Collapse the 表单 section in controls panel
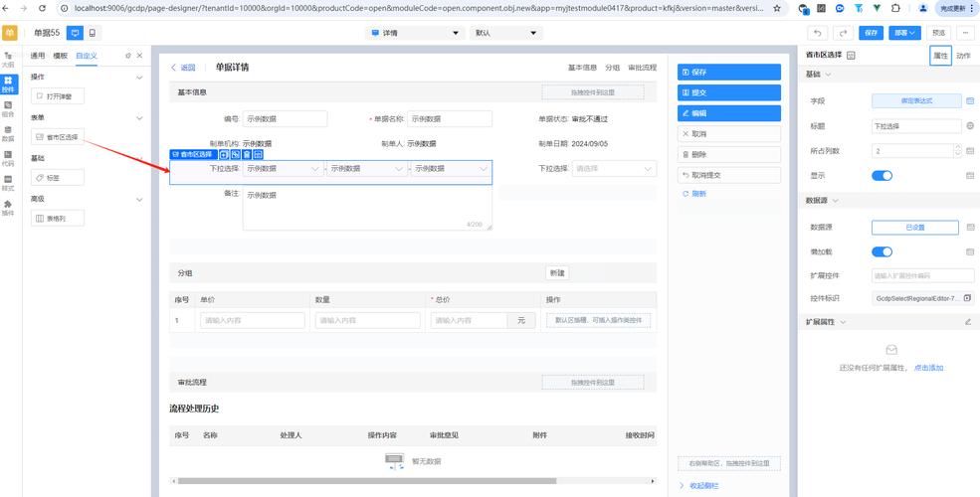The width and height of the screenshot is (980, 497). click(139, 118)
